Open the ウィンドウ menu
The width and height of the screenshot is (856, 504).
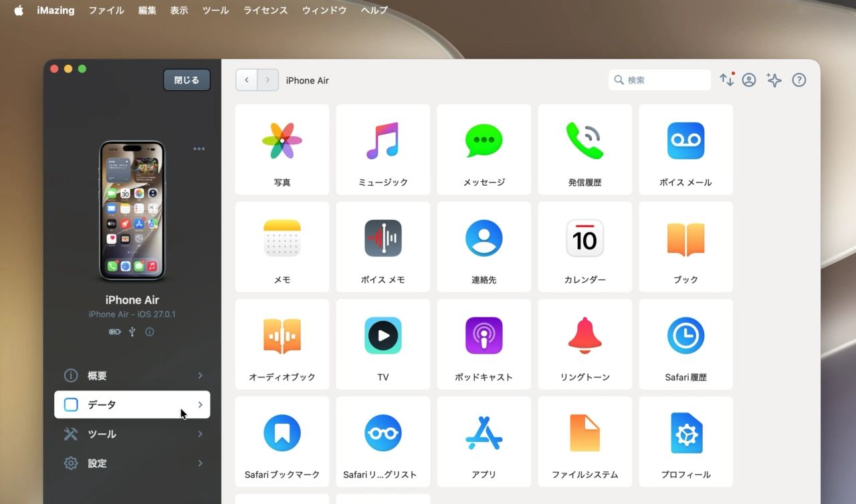click(x=324, y=10)
